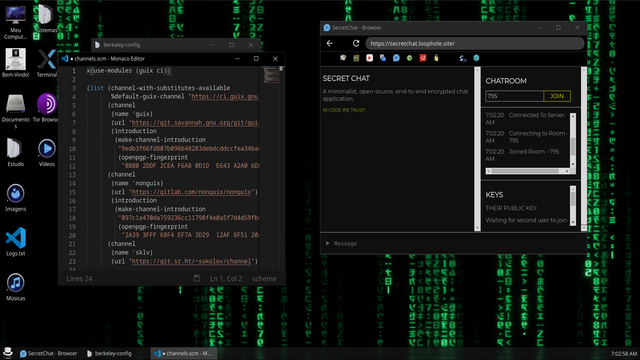This screenshot has width=640, height=360.
Task: Click the 'Lines 24' status bar text
Action: 79,279
